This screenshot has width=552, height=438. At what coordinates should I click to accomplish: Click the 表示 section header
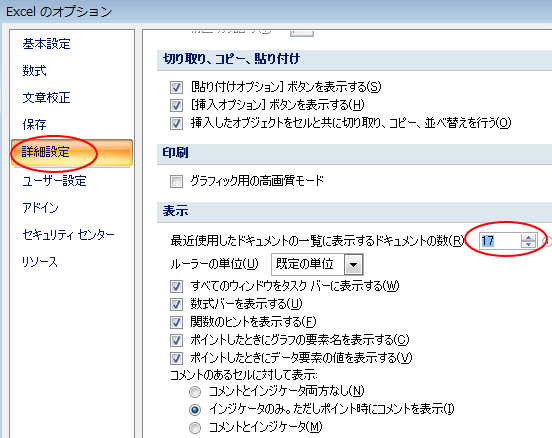tap(175, 211)
